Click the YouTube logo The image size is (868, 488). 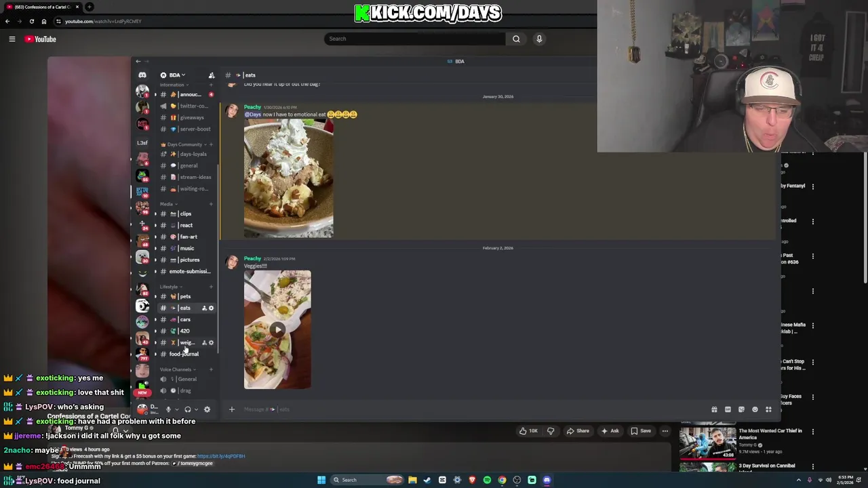(41, 39)
